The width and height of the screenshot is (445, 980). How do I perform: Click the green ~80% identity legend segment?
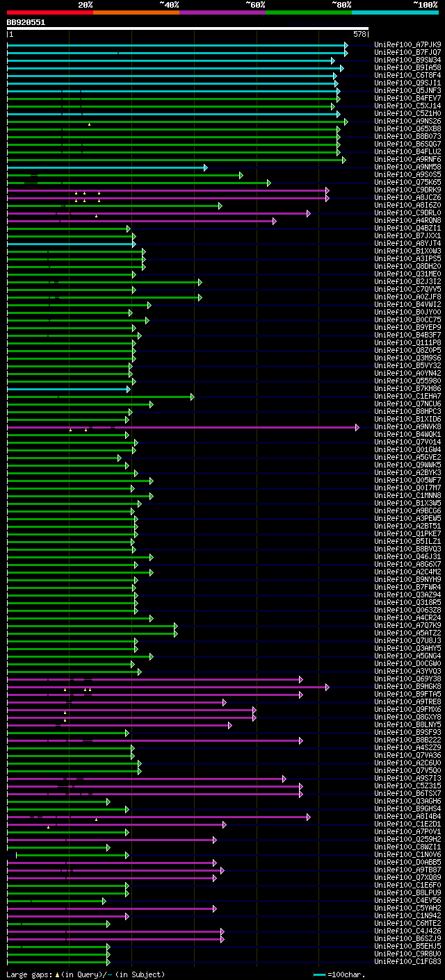tap(309, 13)
